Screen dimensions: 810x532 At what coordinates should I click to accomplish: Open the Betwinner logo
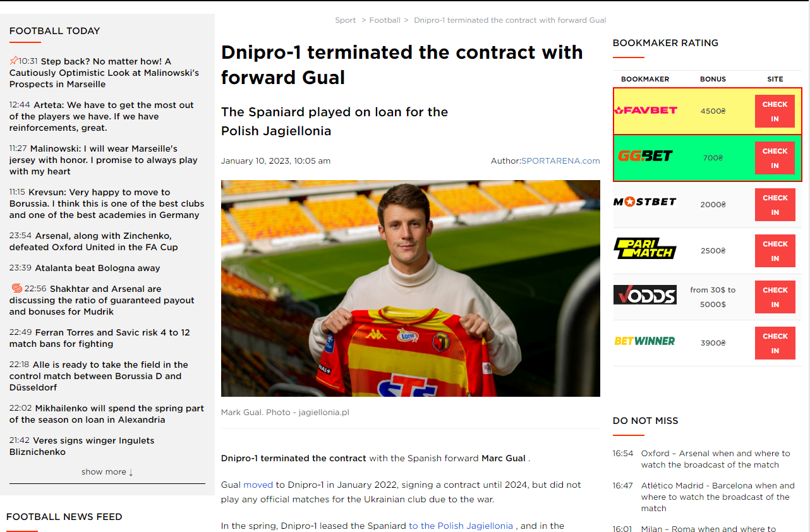coord(645,341)
